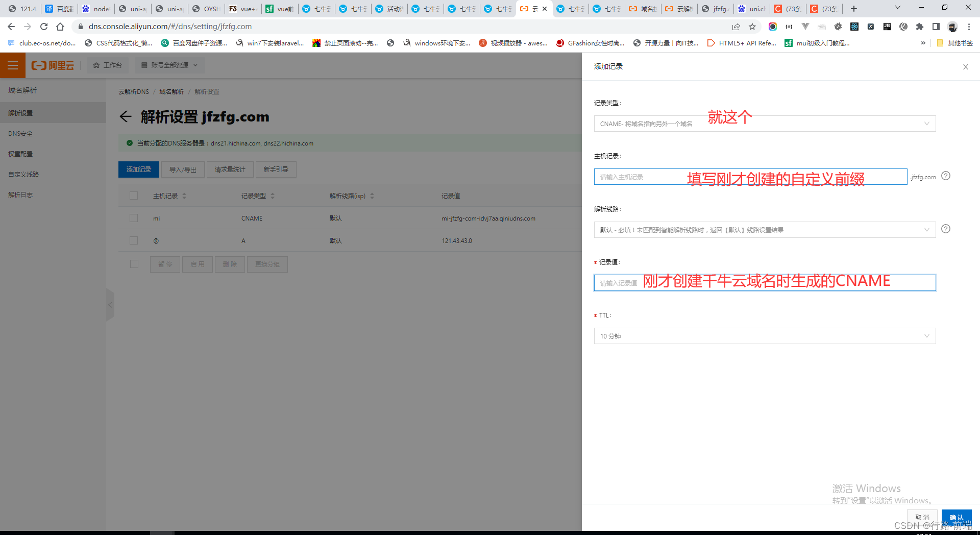Viewport: 980px width, 535px height.
Task: Open DNS安全 in the sidebar
Action: coord(53,133)
